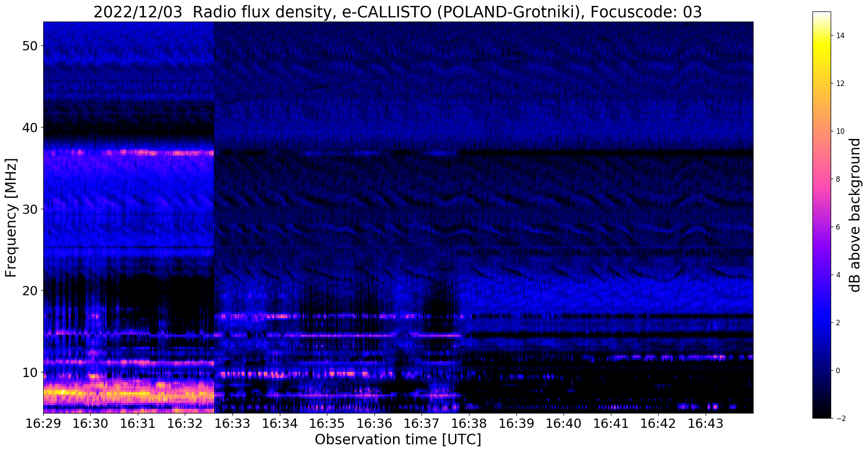Click the 'dB above background' colorbar label
The height and width of the screenshot is (452, 868).
[x=855, y=215]
